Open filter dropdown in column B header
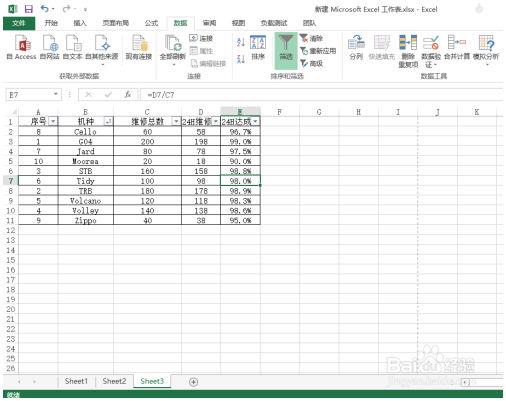Viewport: 506px width, 401px height. point(108,121)
